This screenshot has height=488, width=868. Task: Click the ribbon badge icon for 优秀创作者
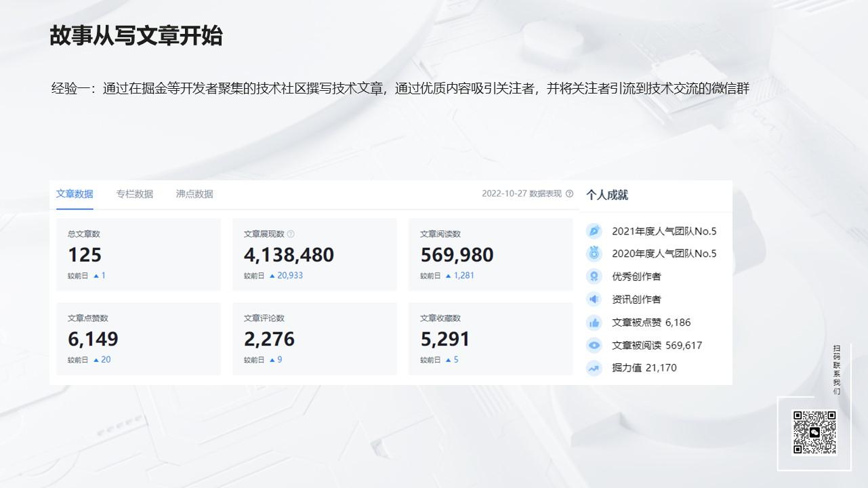[x=594, y=276]
